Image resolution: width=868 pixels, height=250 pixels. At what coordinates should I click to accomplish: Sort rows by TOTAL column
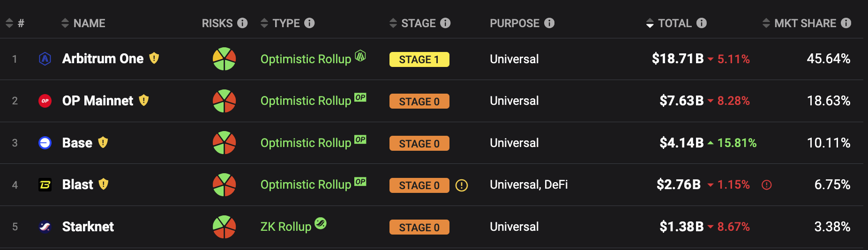[669, 23]
